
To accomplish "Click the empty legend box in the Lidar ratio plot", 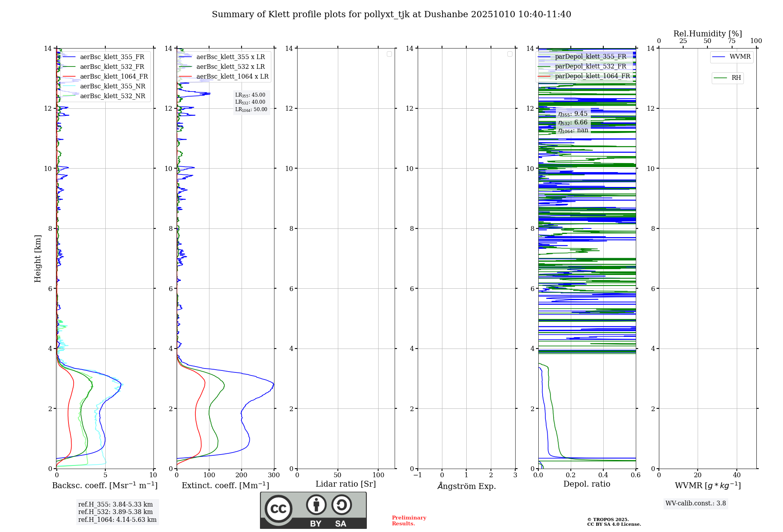I will tap(389, 54).
